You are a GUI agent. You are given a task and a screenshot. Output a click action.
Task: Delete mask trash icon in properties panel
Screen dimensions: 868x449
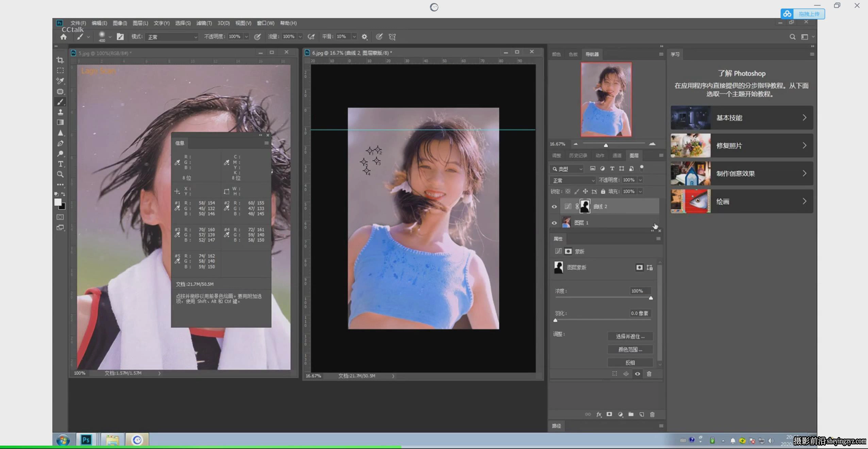(x=649, y=374)
